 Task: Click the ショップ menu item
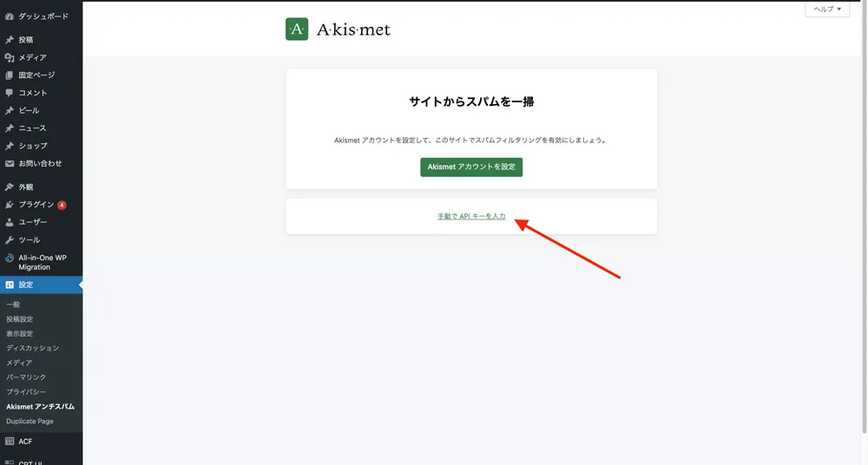(32, 146)
